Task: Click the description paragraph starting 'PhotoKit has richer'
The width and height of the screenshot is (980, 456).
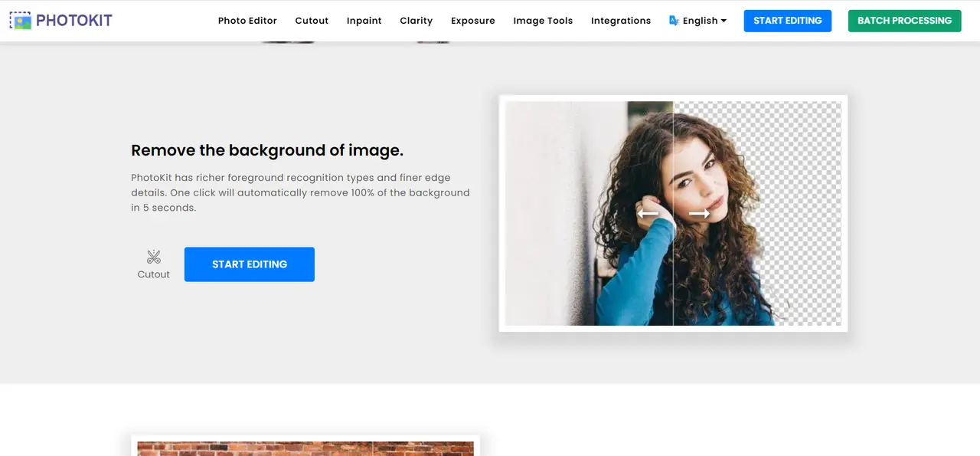Action: [x=300, y=192]
